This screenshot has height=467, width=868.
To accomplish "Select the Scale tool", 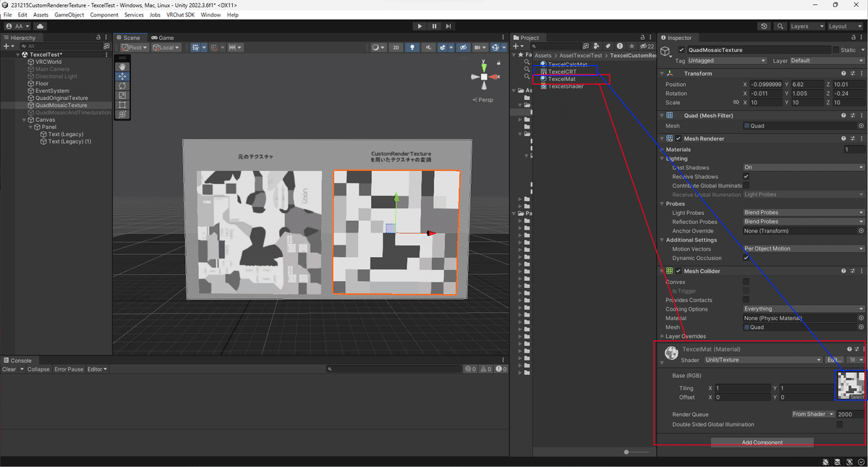I will pyautogui.click(x=123, y=95).
